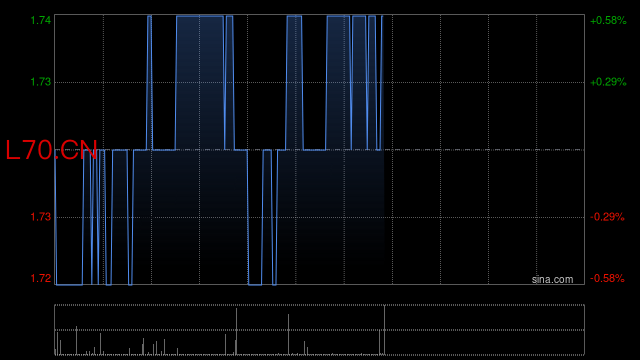
Task: Click the +0.29% percentage label
Action: tap(608, 82)
